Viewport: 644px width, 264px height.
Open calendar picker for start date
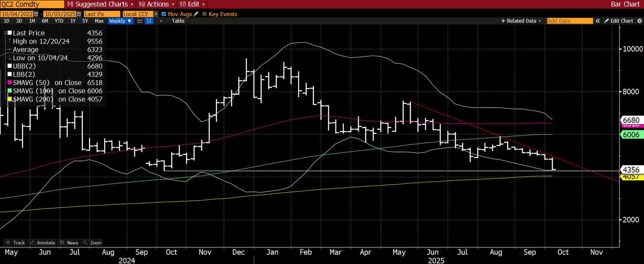point(36,14)
